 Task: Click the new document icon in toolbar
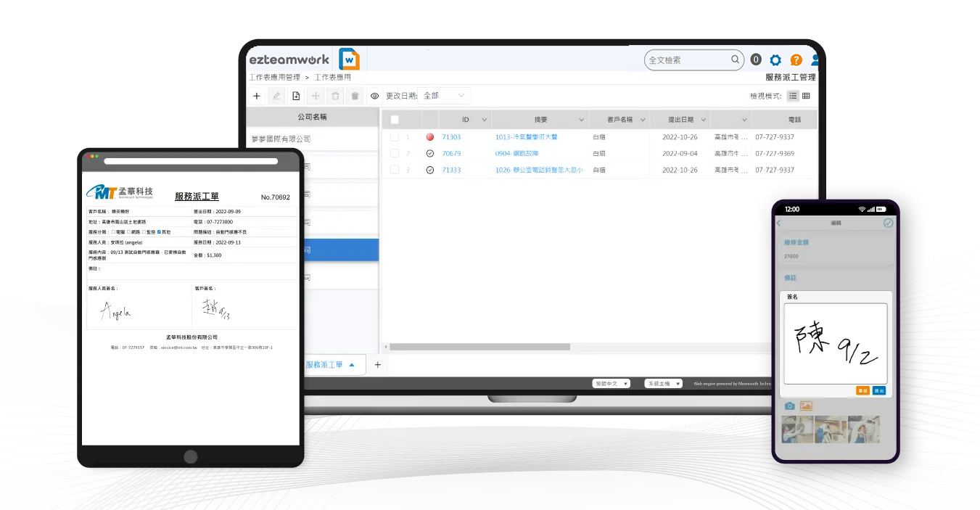pos(296,96)
